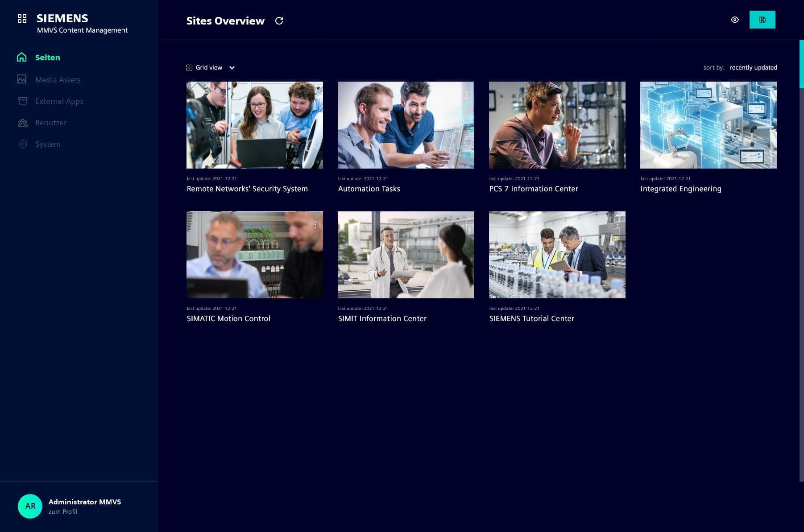Screen dimensions: 804x532
Task: Toggle the eye preview icon in the header
Action: coord(735,20)
